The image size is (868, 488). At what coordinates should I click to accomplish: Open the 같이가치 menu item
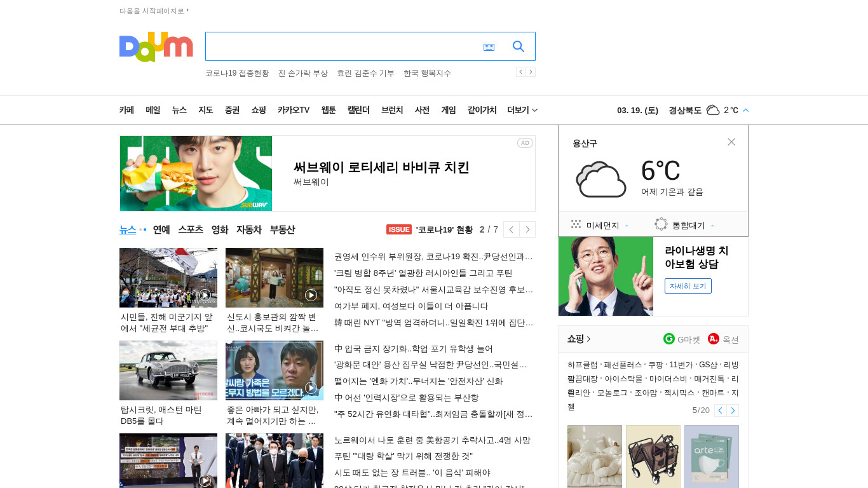point(482,110)
